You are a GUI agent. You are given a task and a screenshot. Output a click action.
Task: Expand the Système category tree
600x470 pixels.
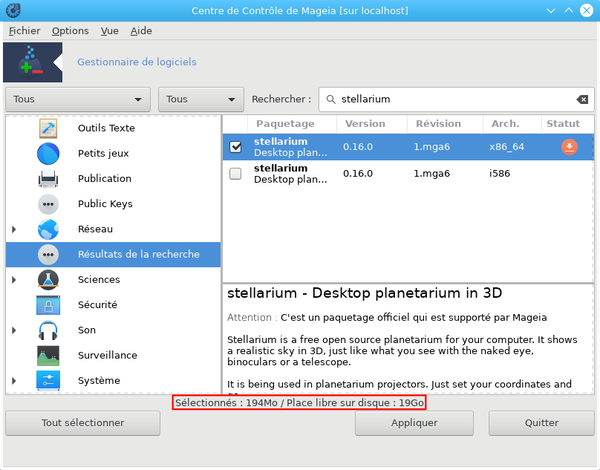pyautogui.click(x=14, y=381)
